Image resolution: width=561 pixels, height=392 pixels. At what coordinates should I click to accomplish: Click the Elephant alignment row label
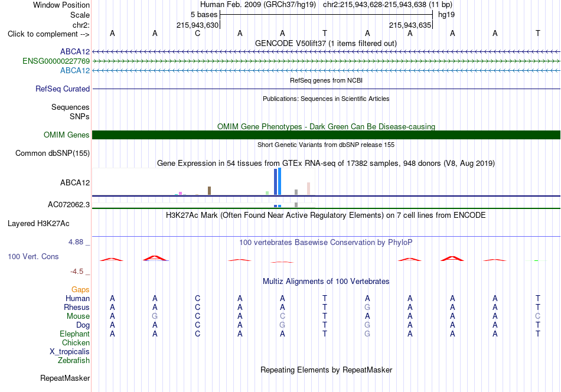(x=74, y=334)
